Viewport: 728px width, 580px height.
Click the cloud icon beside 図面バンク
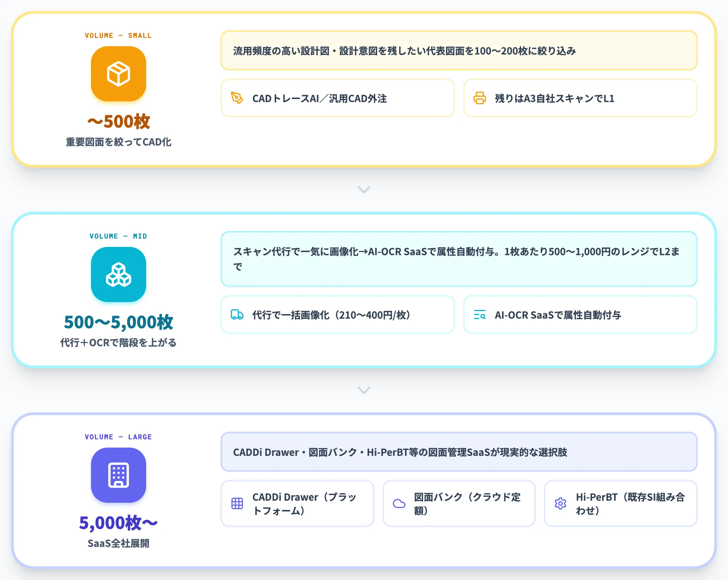(x=399, y=503)
